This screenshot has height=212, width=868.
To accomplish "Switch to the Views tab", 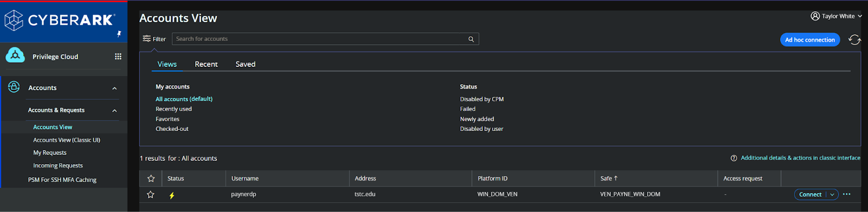I will pyautogui.click(x=167, y=64).
